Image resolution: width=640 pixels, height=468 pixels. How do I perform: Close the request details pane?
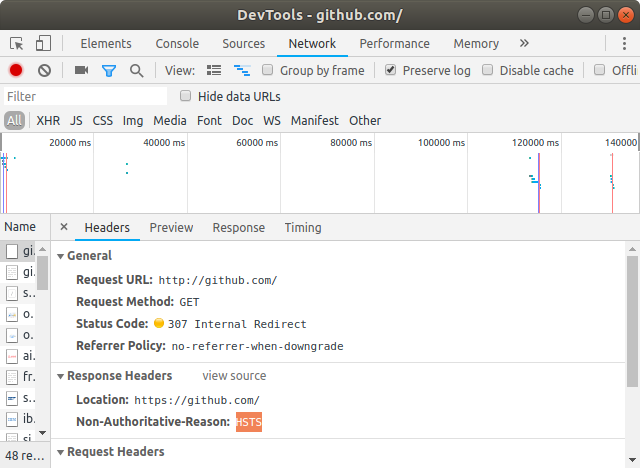pyautogui.click(x=64, y=226)
